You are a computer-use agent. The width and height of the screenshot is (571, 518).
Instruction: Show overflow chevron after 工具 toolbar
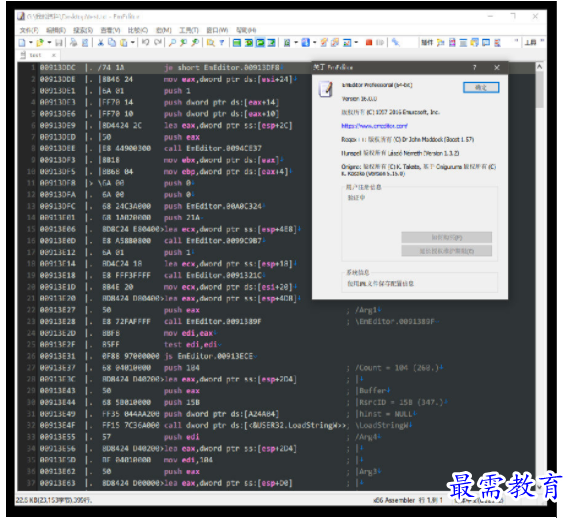[542, 41]
